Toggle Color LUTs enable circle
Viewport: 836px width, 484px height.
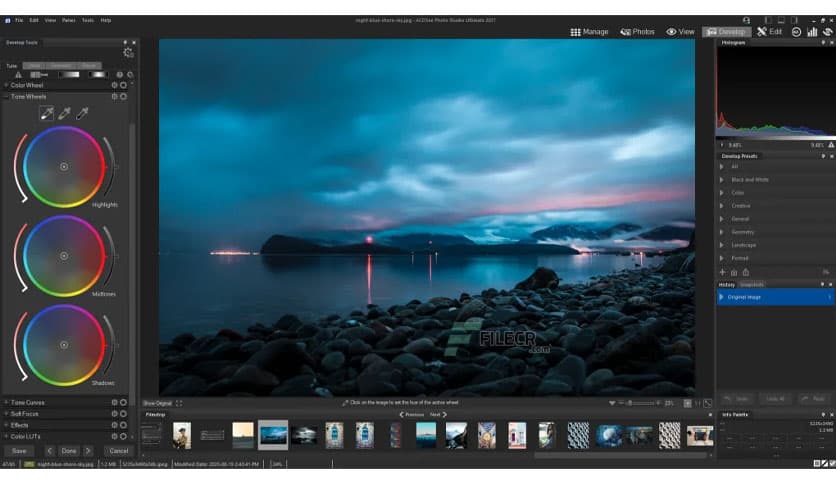point(123,436)
